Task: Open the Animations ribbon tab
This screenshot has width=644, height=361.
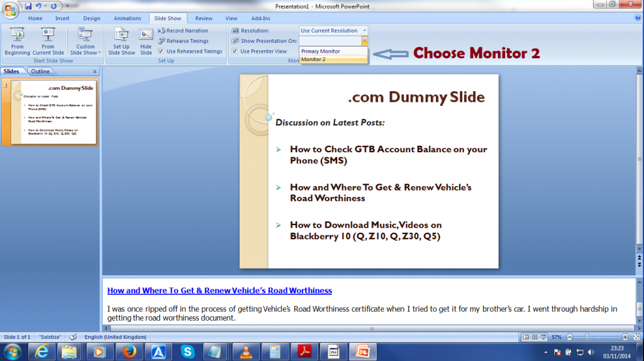Action: [x=127, y=18]
